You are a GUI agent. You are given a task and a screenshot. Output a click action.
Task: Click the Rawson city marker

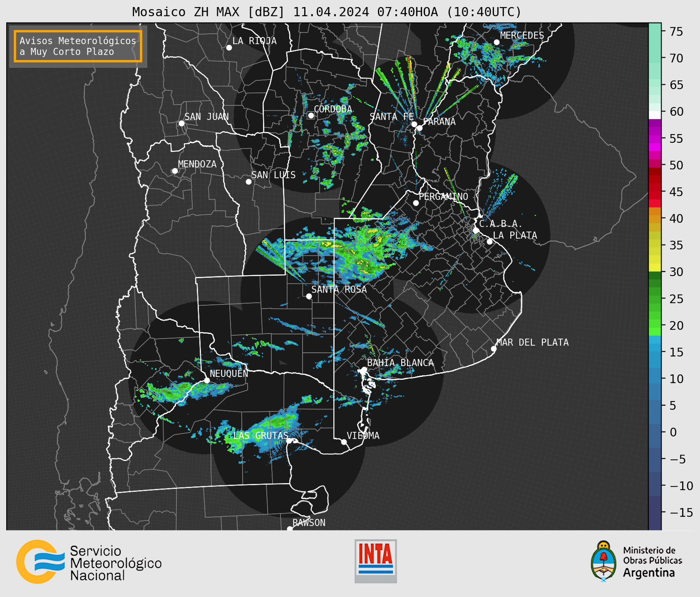point(290,529)
